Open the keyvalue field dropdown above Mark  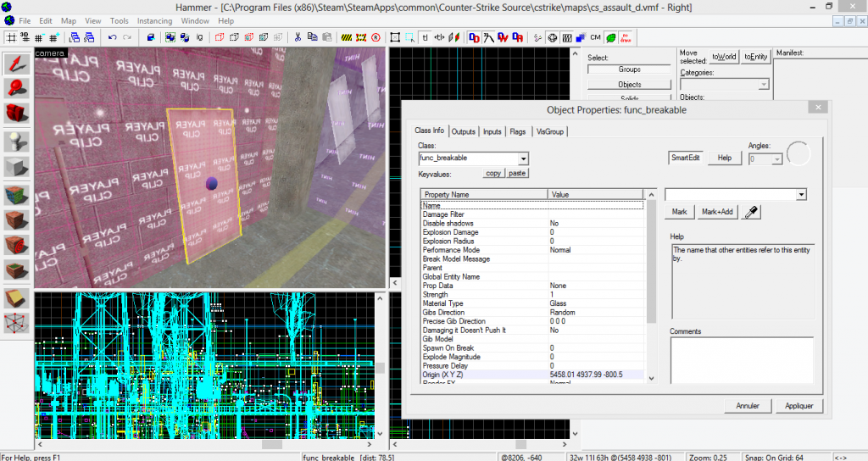[801, 195]
